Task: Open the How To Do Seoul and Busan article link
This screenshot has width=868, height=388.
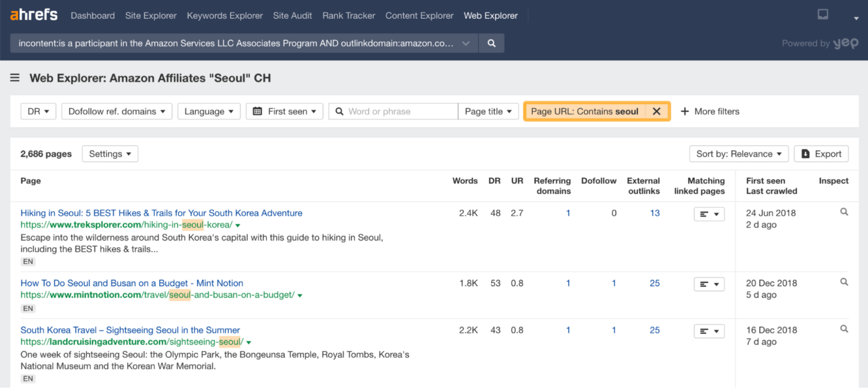Action: pyautogui.click(x=132, y=283)
